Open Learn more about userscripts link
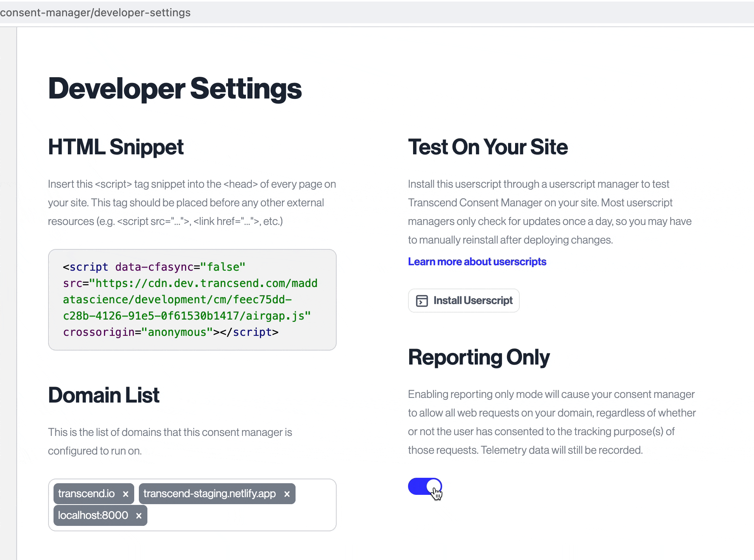Viewport: 754px width, 560px height. click(x=477, y=262)
